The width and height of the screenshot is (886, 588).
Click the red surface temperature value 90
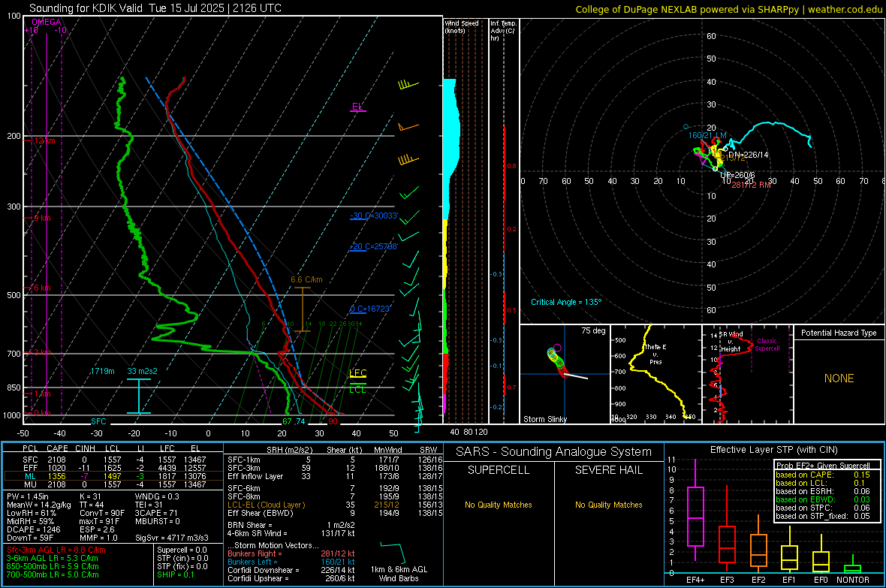(333, 421)
